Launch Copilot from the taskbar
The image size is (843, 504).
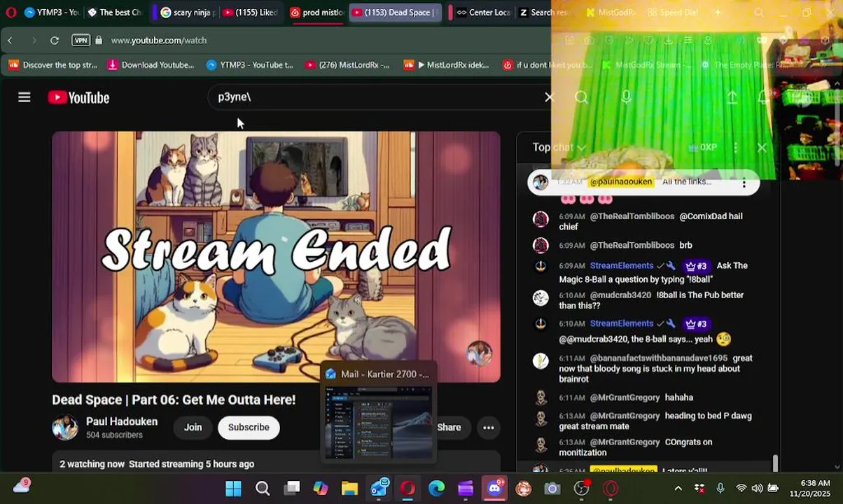(321, 488)
